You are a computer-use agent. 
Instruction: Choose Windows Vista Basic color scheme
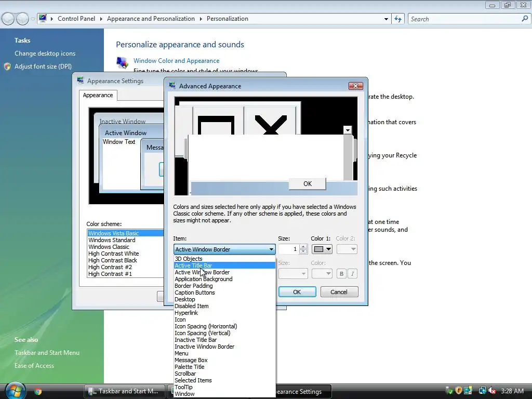[126, 233]
